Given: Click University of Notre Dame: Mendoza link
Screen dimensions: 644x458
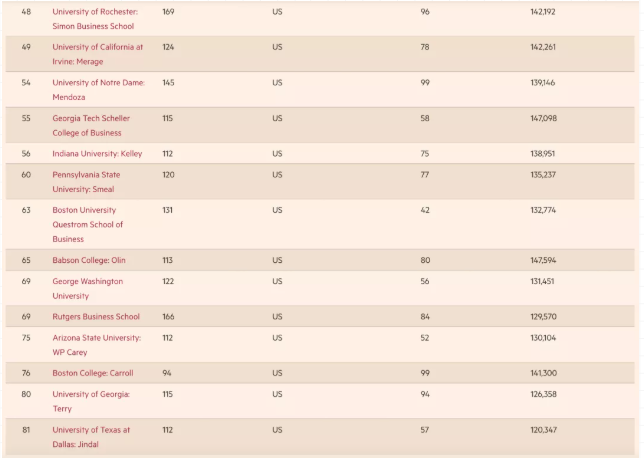Looking at the screenshot, I should click(98, 89).
